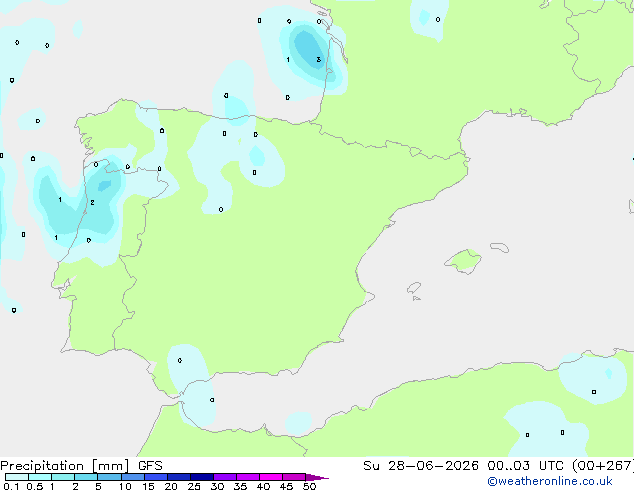Click the 0.1 mm legend color swatch
Screen dimensions: 634x490
17,477
